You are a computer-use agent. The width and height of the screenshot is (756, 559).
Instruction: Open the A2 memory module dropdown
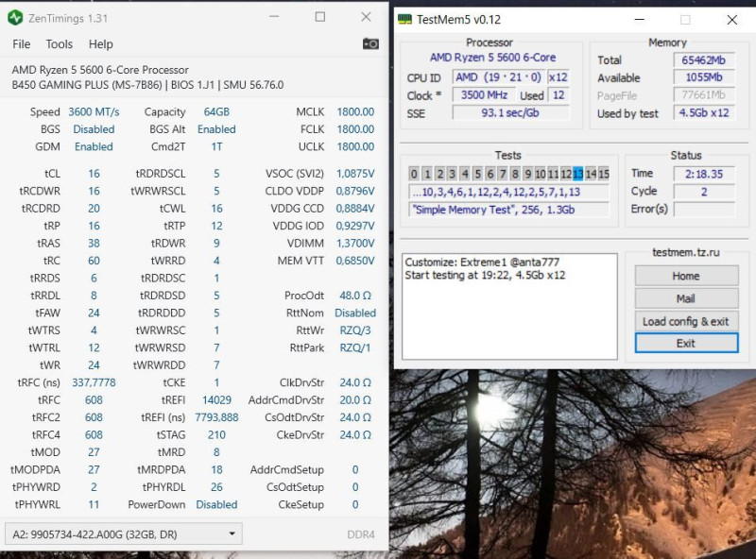click(124, 534)
